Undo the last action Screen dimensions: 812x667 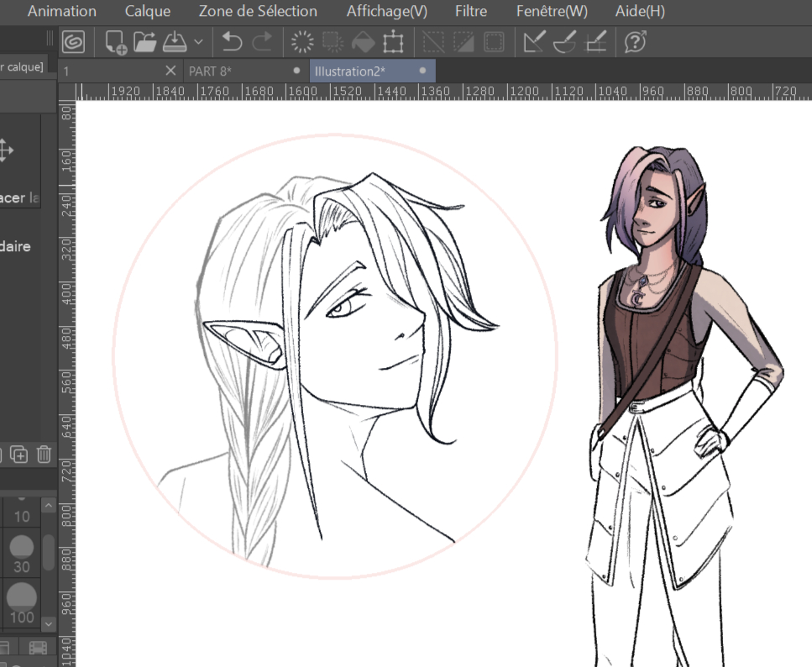pyautogui.click(x=232, y=41)
